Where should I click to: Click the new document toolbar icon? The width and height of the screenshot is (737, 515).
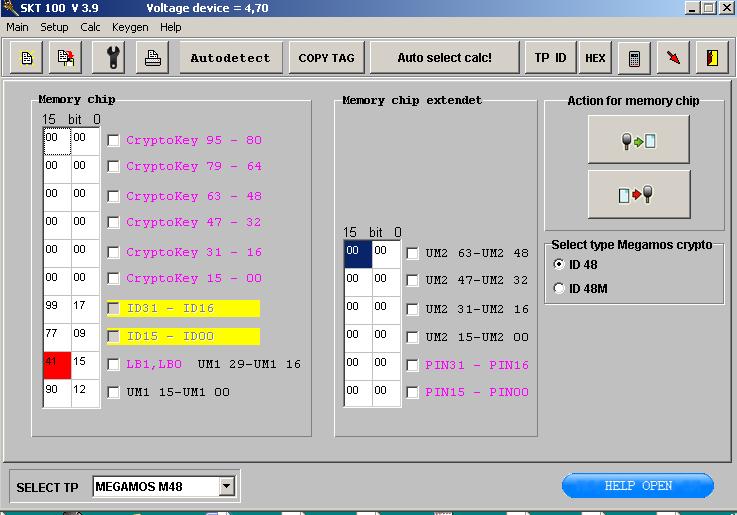pos(27,58)
